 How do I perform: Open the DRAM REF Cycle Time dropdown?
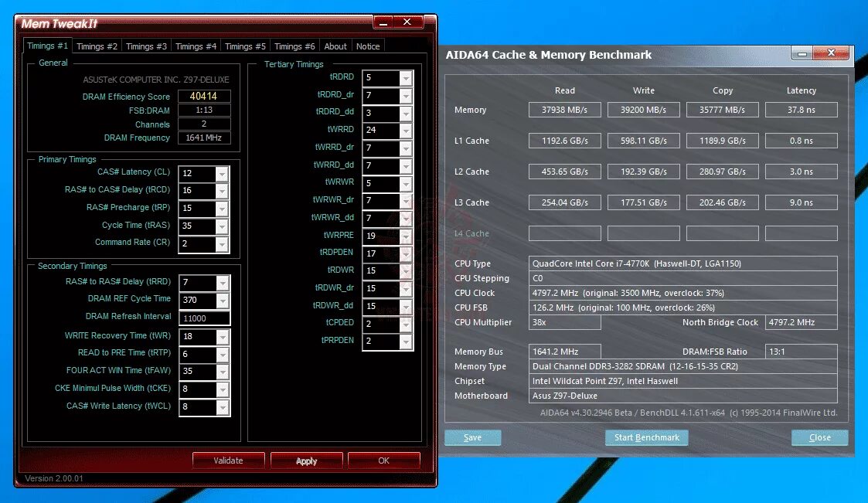(223, 301)
